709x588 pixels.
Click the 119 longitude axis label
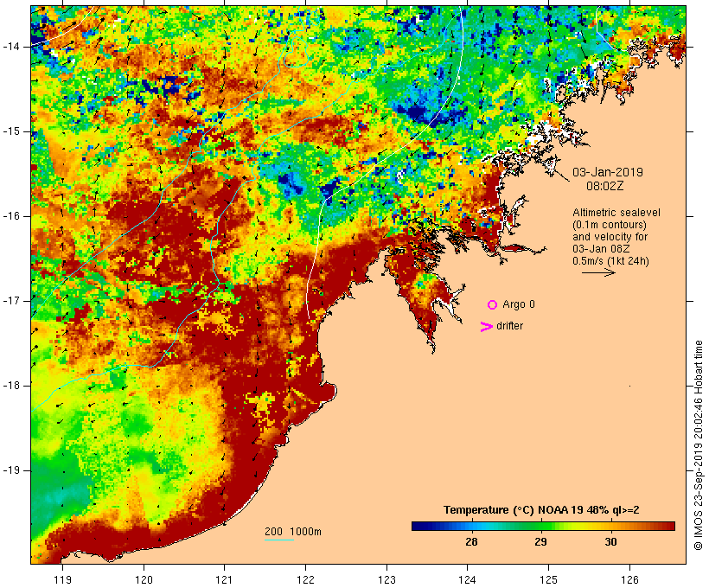pyautogui.click(x=62, y=580)
